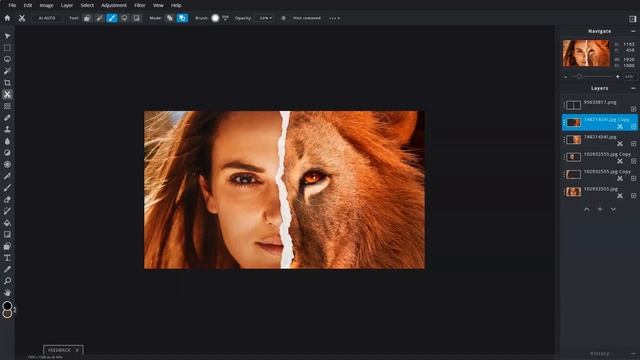Image resolution: width=640 pixels, height=360 pixels.
Task: Open layer settings for 748214041.jpg Copy
Action: point(633,127)
